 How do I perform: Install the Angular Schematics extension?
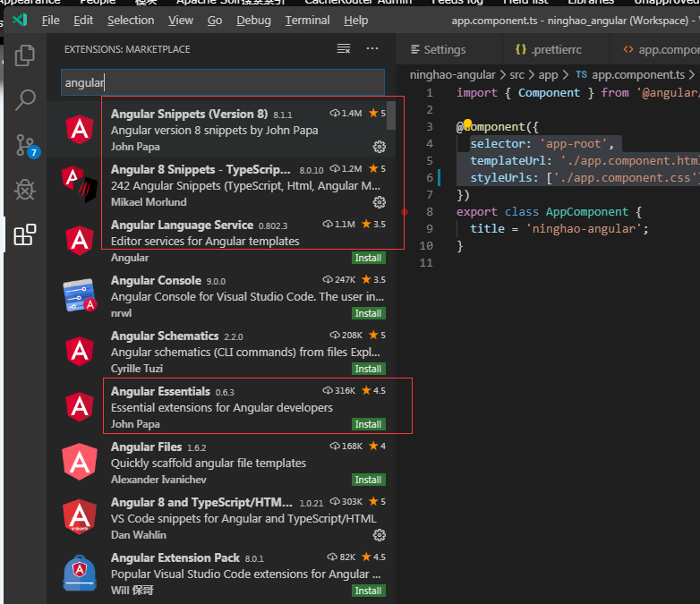[x=368, y=369]
